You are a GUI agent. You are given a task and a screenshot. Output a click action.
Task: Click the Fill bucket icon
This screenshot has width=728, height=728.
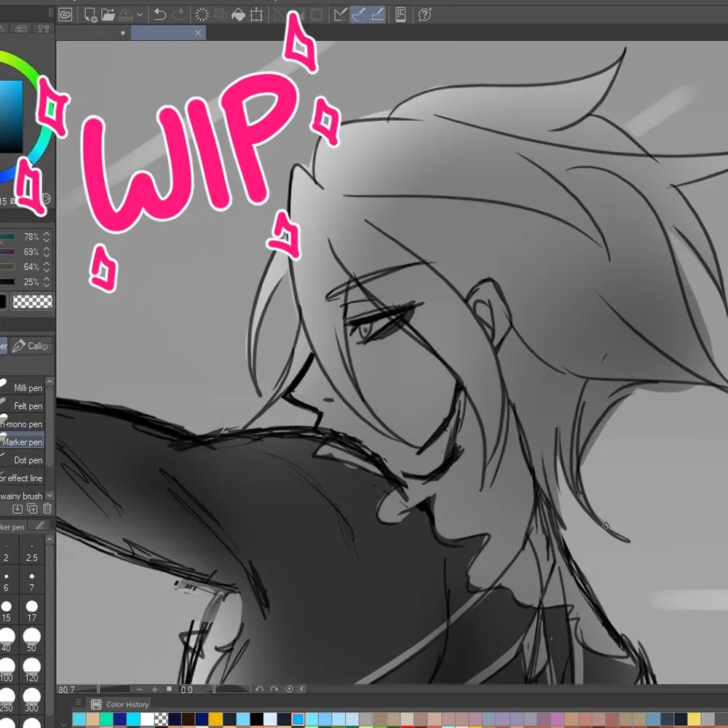[x=238, y=15]
